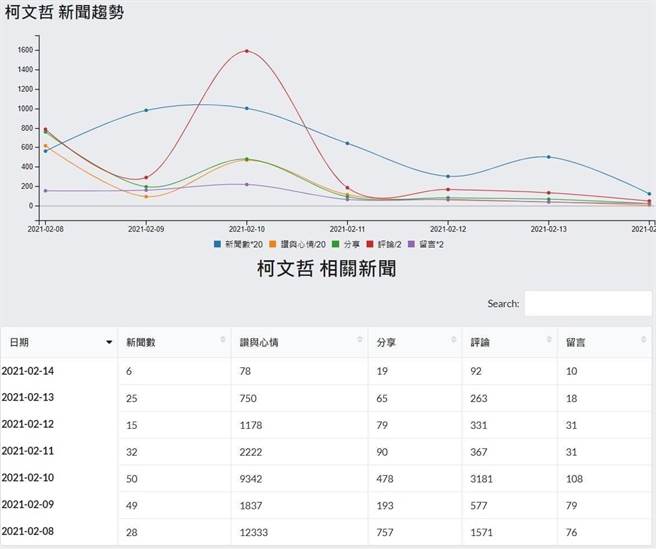This screenshot has width=656, height=550.
Task: Toggle green 分享 legend swatch
Action: [x=336, y=244]
